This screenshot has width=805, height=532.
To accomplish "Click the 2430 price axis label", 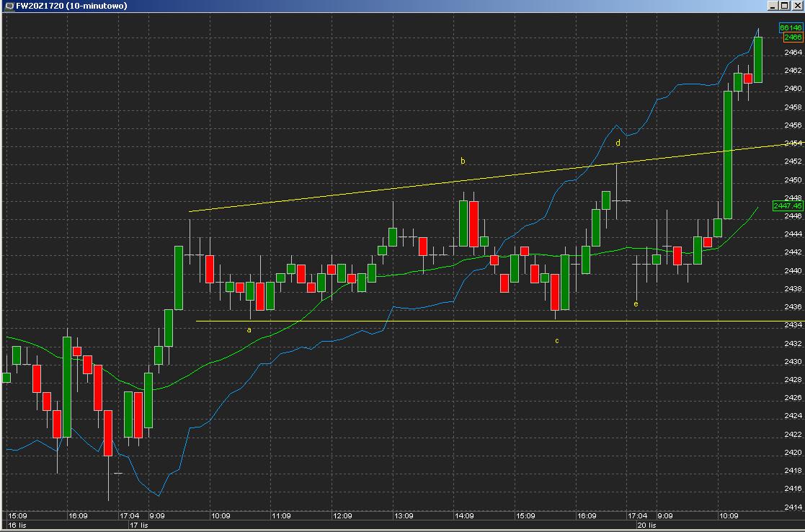I will 793,361.
